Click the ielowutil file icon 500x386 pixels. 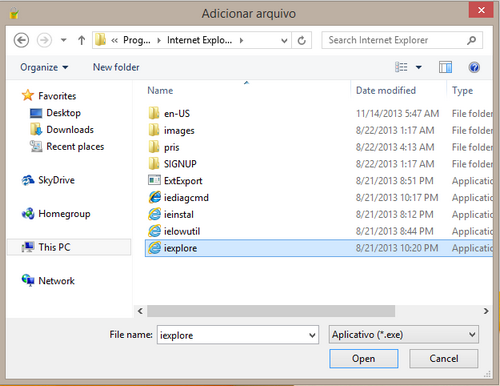pyautogui.click(x=154, y=231)
